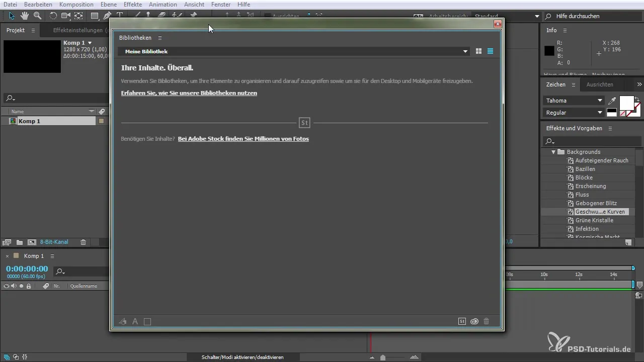Click black/white default colors swatch
Screen dimensions: 644x362
tap(611, 113)
